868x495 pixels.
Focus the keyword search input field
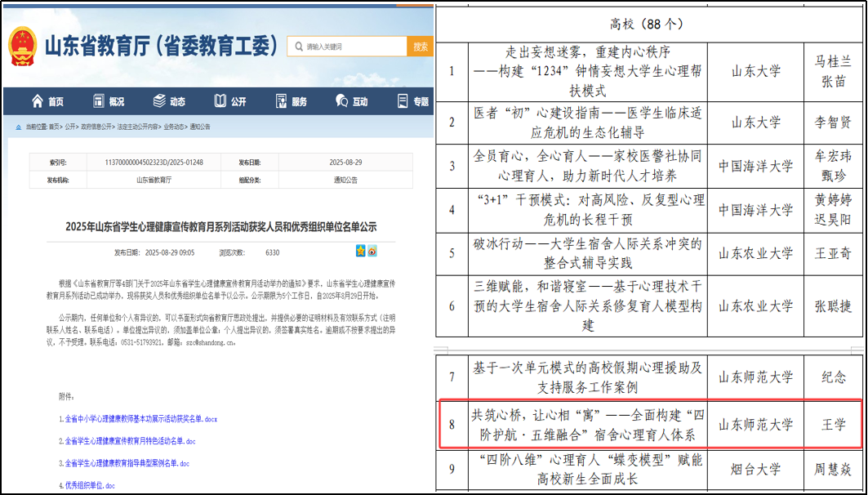pyautogui.click(x=351, y=47)
